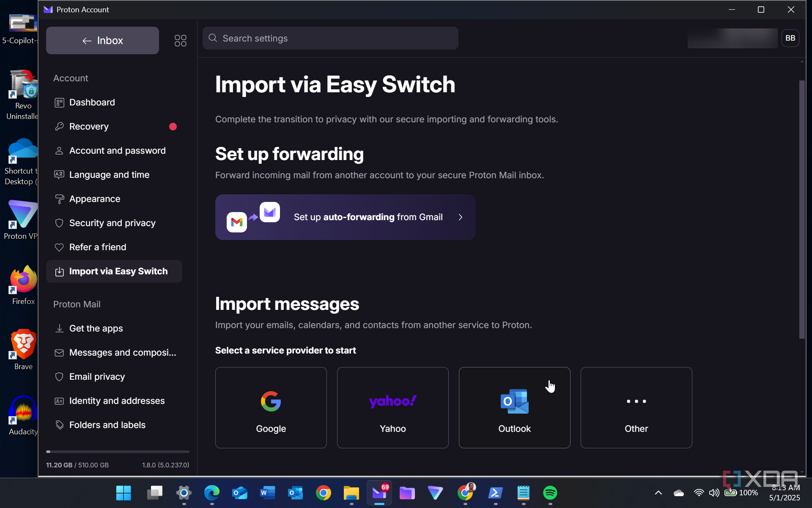Viewport: 812px width, 508px height.
Task: Open the Proton apps grid switcher
Action: [181, 41]
